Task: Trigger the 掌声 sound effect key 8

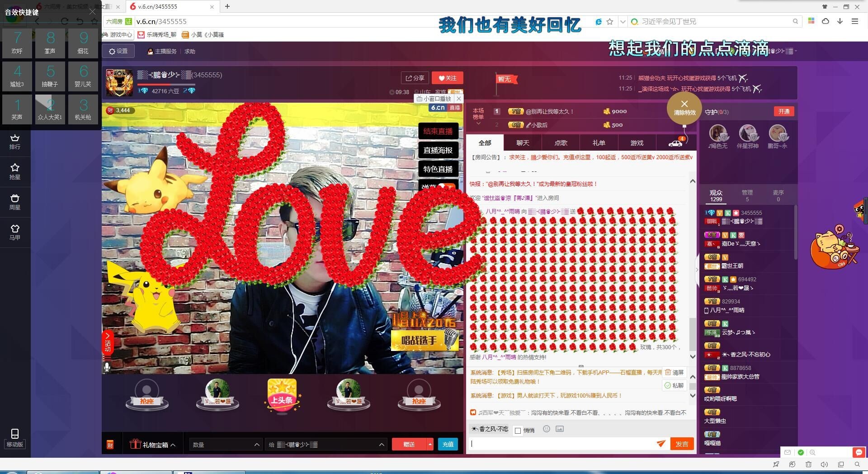Action: click(x=50, y=43)
